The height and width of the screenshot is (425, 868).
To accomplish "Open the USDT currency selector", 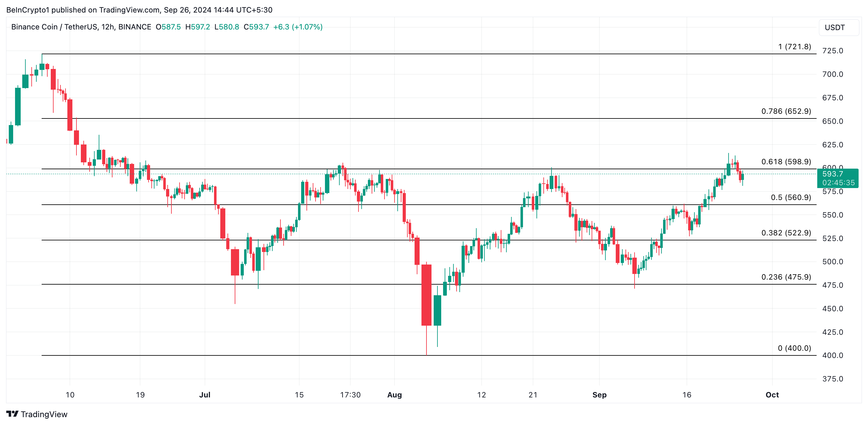I will 838,28.
